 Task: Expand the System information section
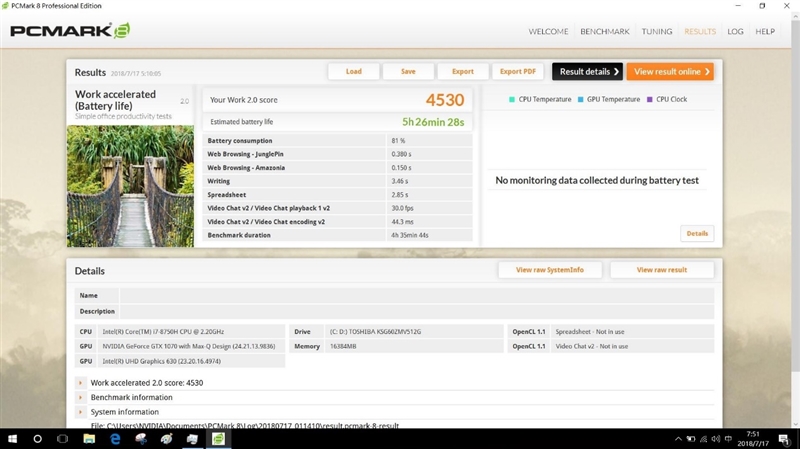(x=80, y=411)
